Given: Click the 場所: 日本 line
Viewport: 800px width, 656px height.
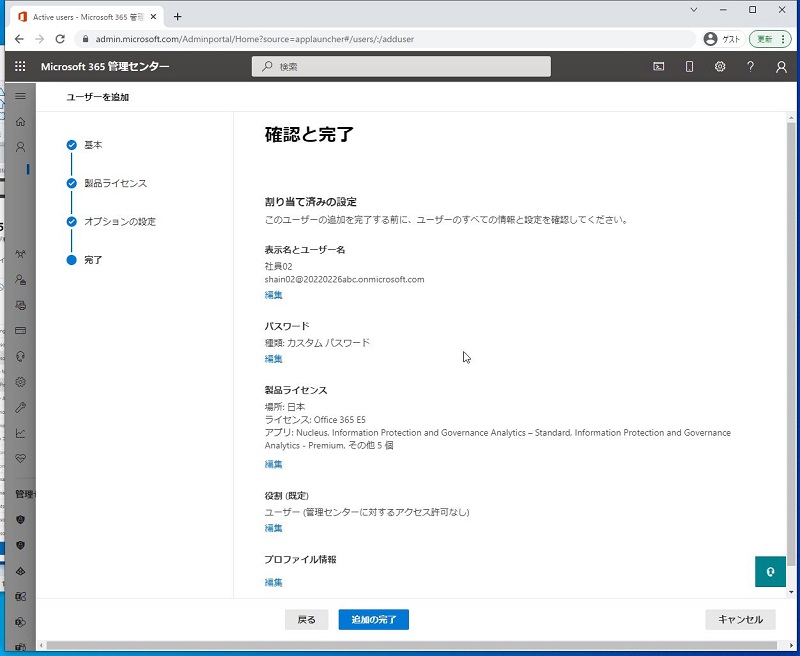Looking at the screenshot, I should point(285,407).
